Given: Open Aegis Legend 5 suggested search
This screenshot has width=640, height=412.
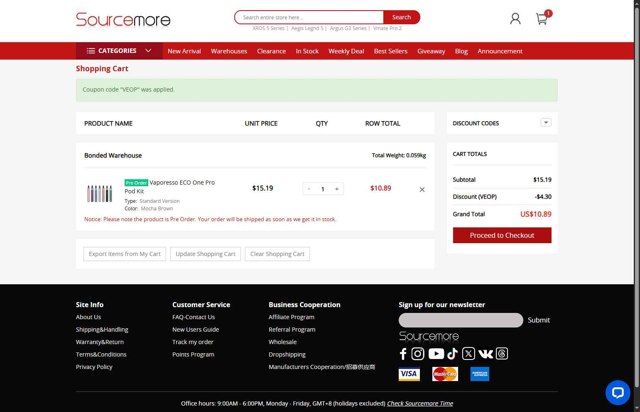Looking at the screenshot, I should (x=307, y=28).
